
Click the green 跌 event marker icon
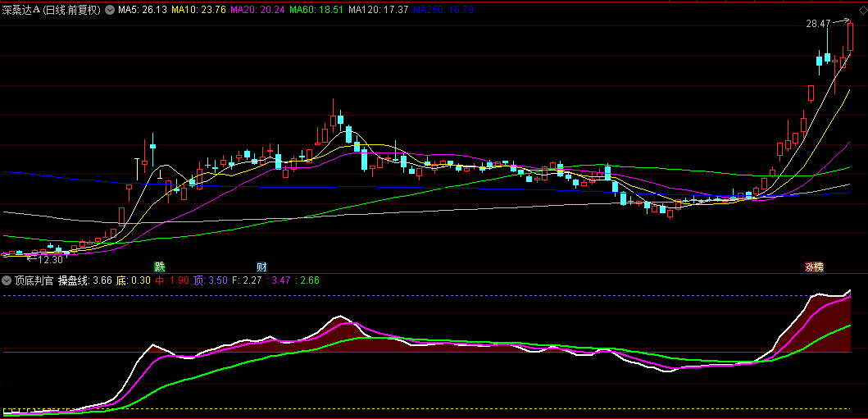160,266
